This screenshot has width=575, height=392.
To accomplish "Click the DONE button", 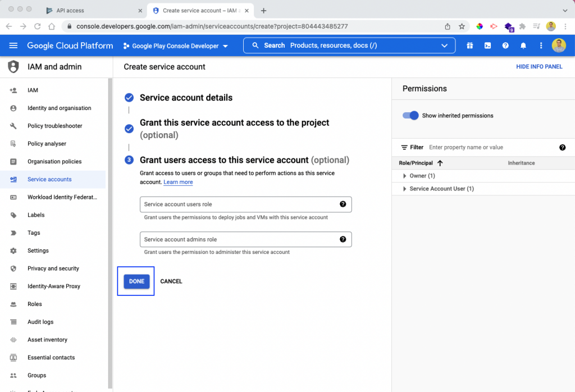I will (136, 281).
